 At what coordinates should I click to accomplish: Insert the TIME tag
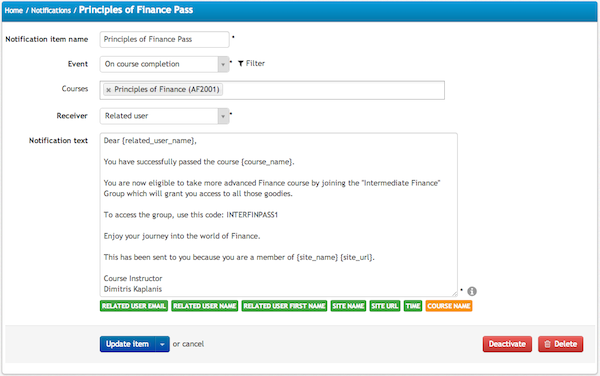[x=413, y=306]
